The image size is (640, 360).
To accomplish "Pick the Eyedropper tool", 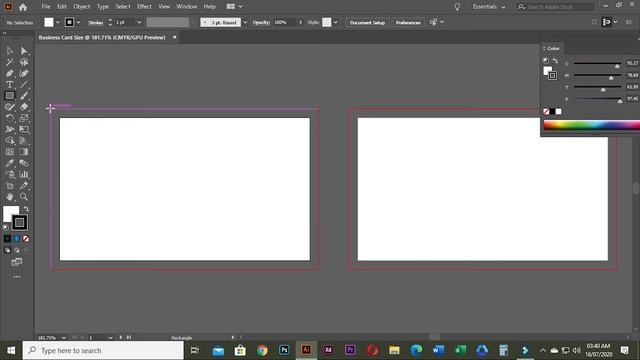I will tap(10, 163).
